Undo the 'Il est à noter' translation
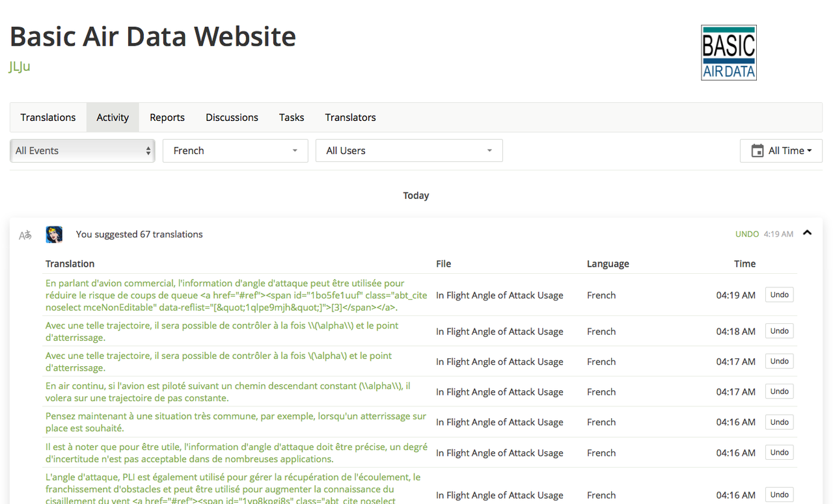The image size is (833, 504). click(779, 453)
